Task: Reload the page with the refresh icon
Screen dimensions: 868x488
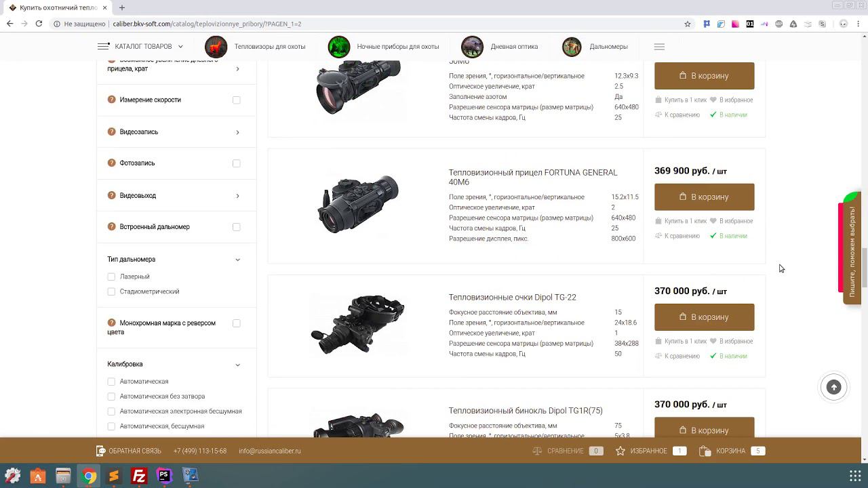Action: click(x=39, y=24)
